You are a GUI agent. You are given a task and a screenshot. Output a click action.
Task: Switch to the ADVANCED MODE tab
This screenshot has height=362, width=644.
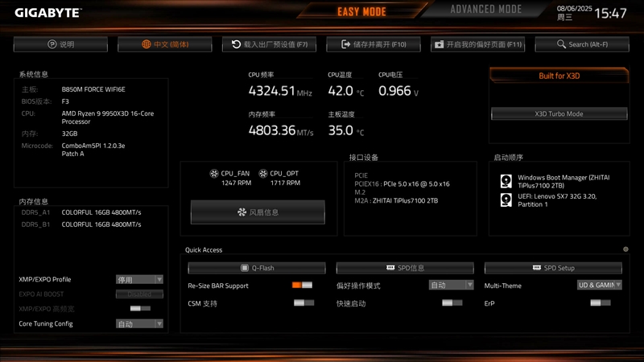tap(486, 10)
